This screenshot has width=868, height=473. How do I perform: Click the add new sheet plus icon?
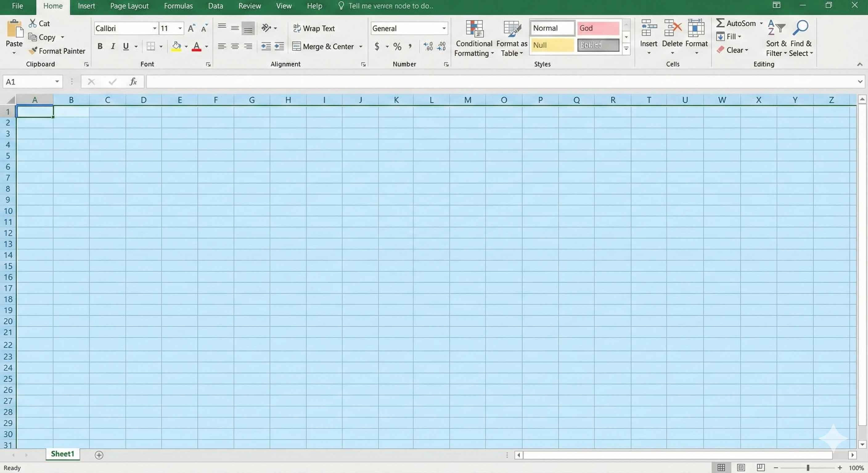(99, 455)
